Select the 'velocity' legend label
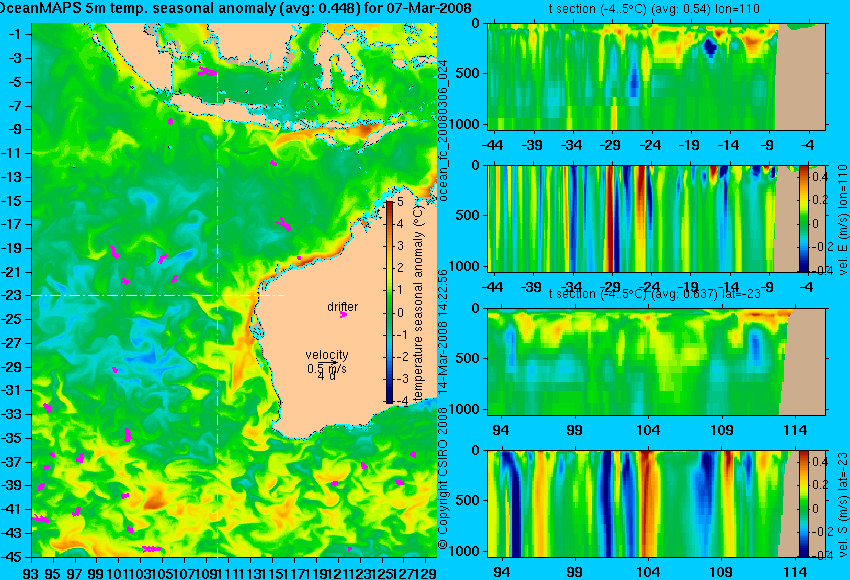Viewport: 850px width, 580px height. 327,355
